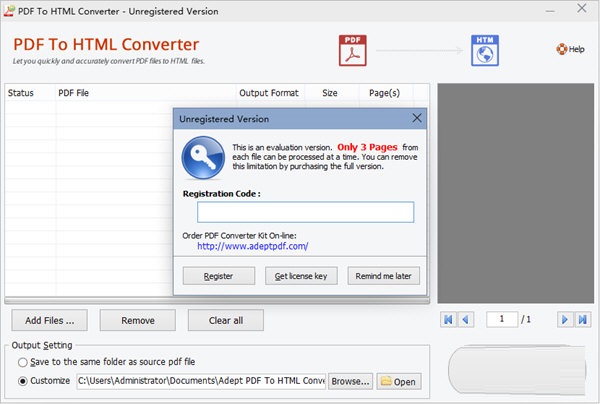Click the app icon in title bar
The width and height of the screenshot is (600, 404).
[x=9, y=11]
